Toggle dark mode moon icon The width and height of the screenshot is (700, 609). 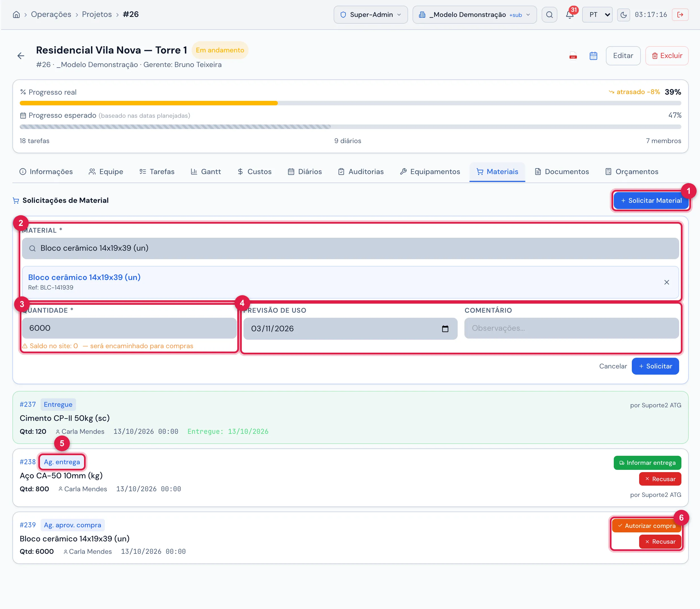[x=623, y=15]
